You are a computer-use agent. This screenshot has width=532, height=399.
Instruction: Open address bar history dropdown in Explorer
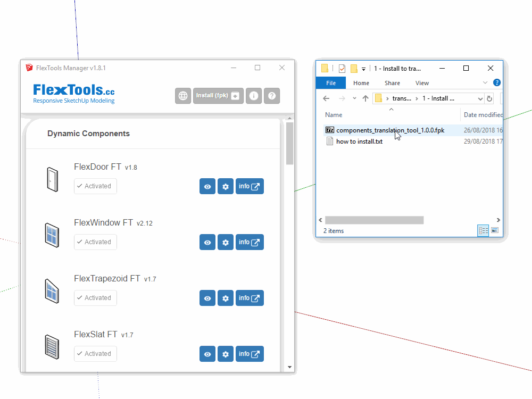(480, 99)
